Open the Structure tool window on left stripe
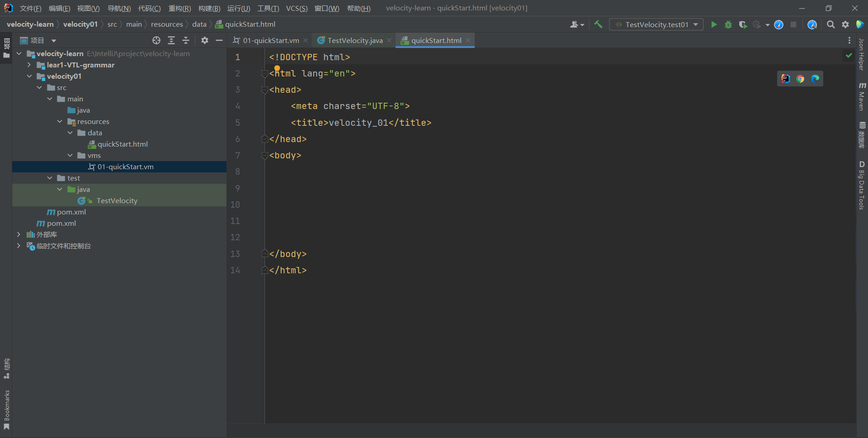868x438 pixels. point(6,368)
